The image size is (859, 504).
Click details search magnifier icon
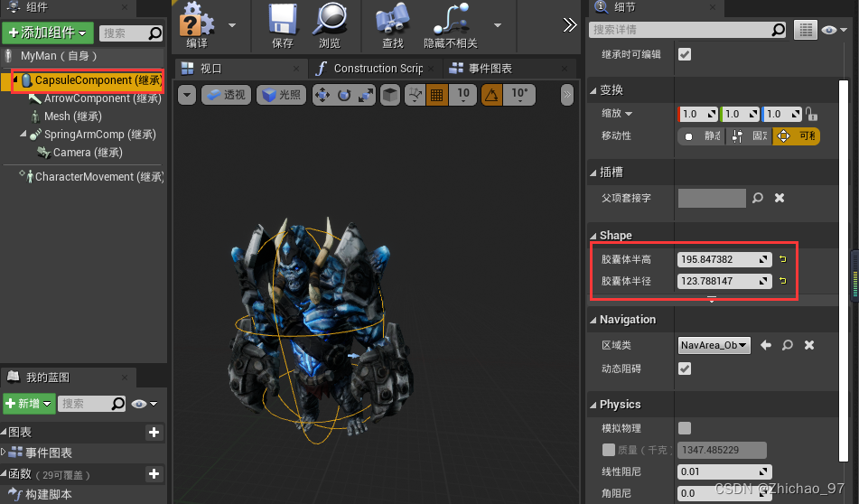(778, 30)
